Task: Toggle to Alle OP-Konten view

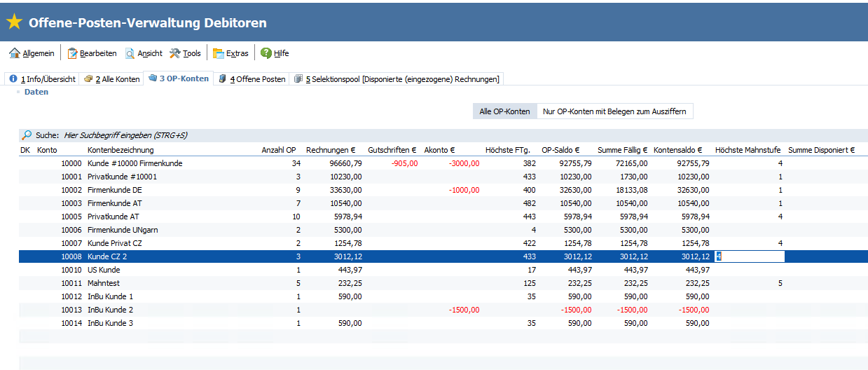Action: tap(504, 111)
